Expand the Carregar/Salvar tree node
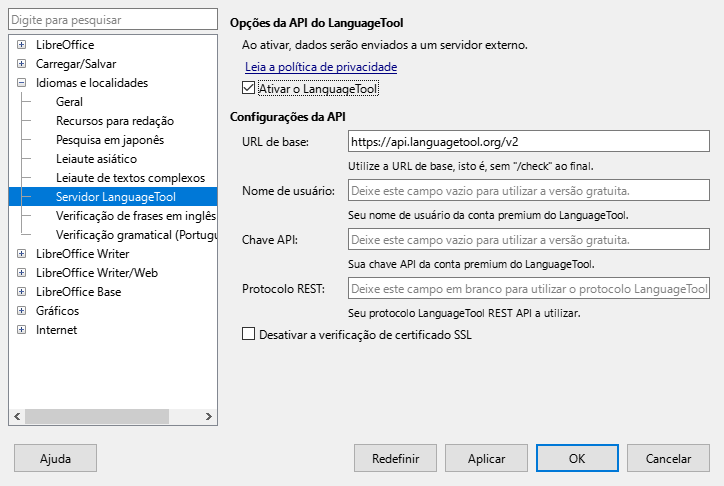 coord(21,64)
